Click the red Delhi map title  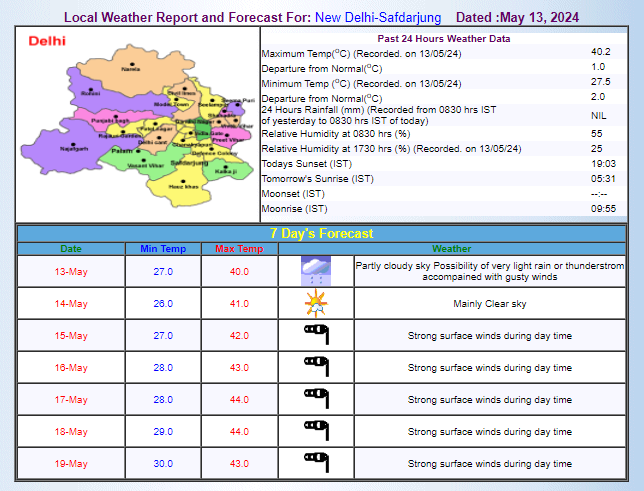[x=47, y=41]
